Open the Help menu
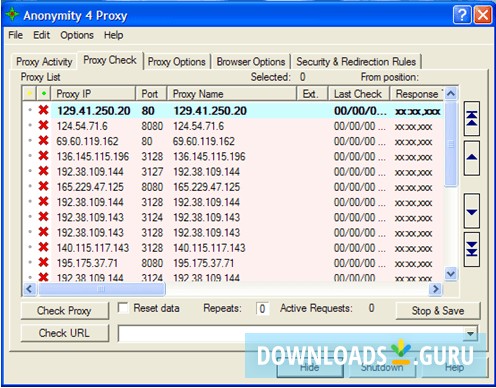The height and width of the screenshot is (388, 496). (x=113, y=35)
